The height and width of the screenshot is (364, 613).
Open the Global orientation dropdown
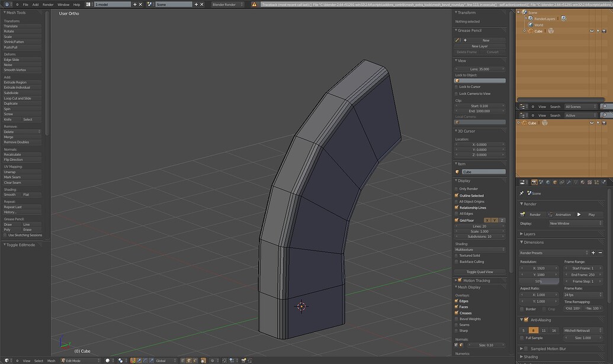tap(166, 360)
